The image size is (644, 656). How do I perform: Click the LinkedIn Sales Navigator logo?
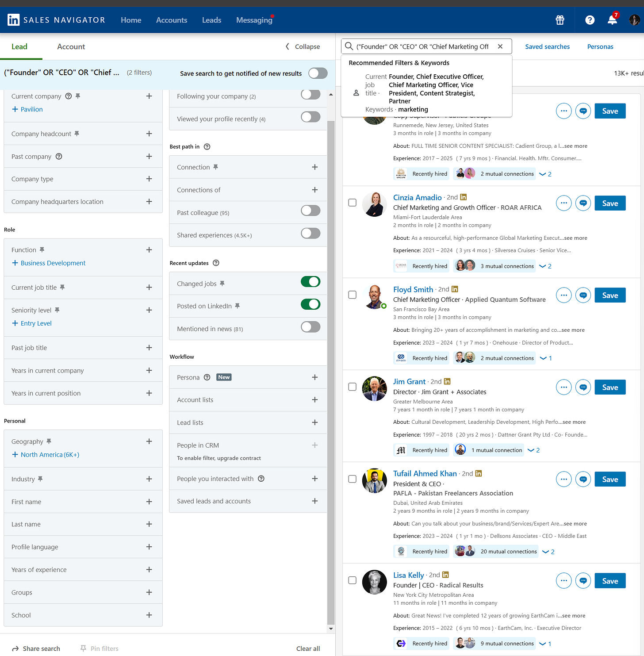tap(56, 20)
